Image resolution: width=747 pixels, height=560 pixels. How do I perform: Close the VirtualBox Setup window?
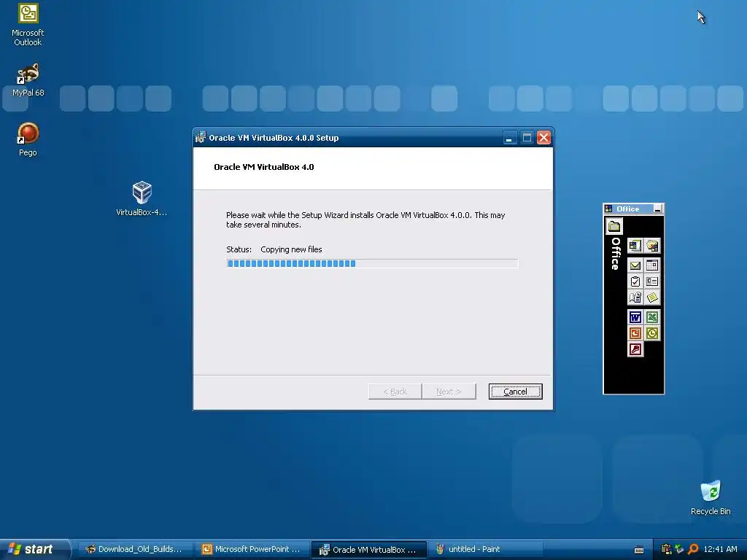tap(543, 138)
